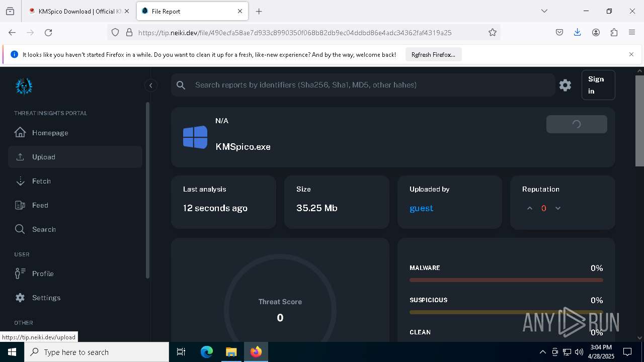Image resolution: width=644 pixels, height=362 pixels.
Task: Go back to the previous page
Action: [x=12, y=32]
